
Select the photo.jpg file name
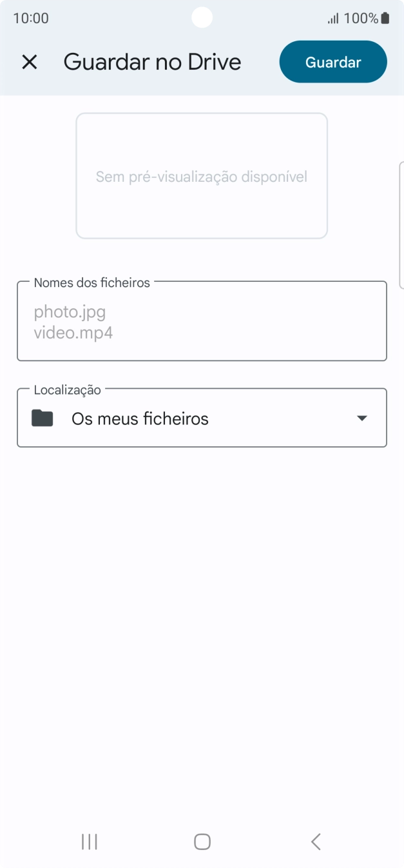[70, 312]
